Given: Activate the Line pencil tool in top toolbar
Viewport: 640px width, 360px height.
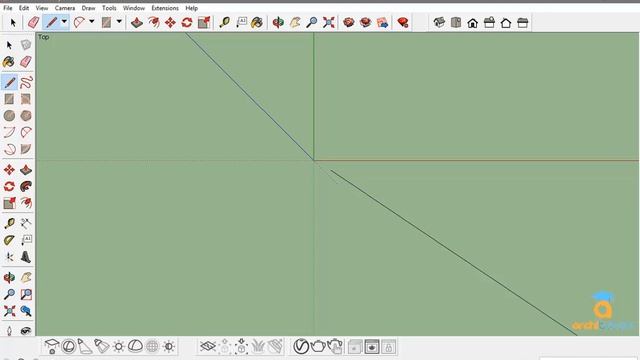Looking at the screenshot, I should (51, 22).
